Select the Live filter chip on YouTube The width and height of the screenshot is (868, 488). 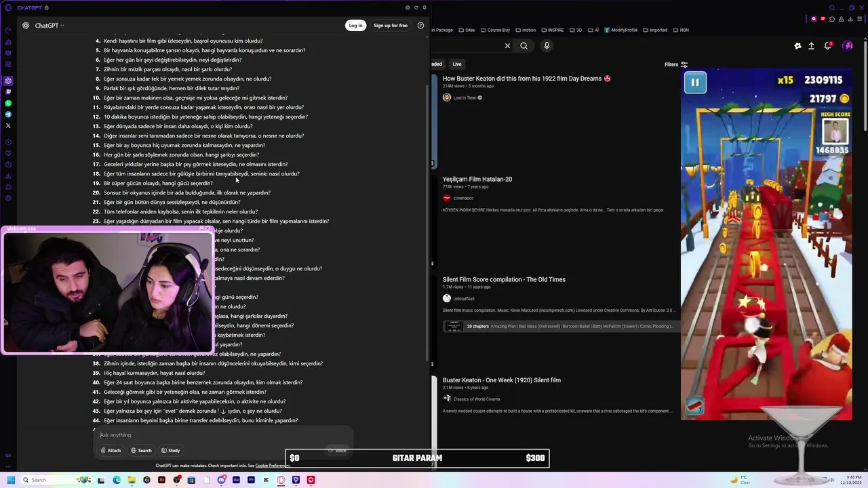457,64
